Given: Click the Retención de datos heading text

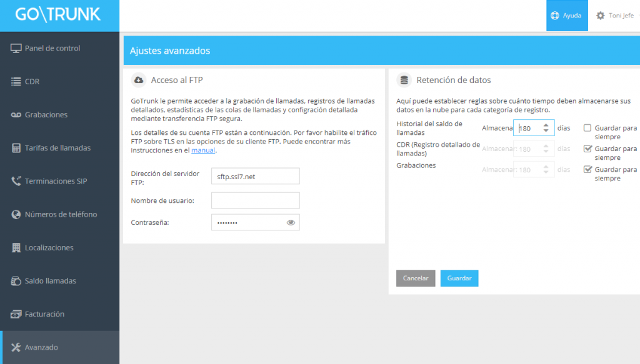Looking at the screenshot, I should 454,80.
